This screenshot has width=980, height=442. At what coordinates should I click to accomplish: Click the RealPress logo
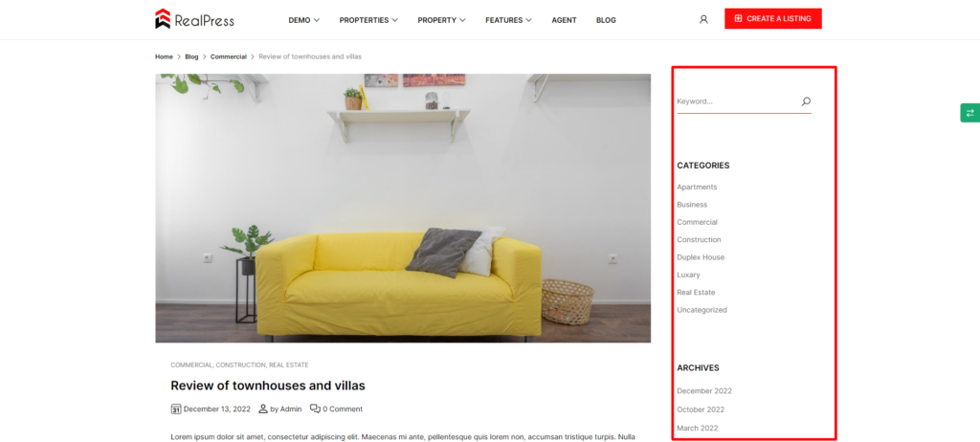coord(194,19)
